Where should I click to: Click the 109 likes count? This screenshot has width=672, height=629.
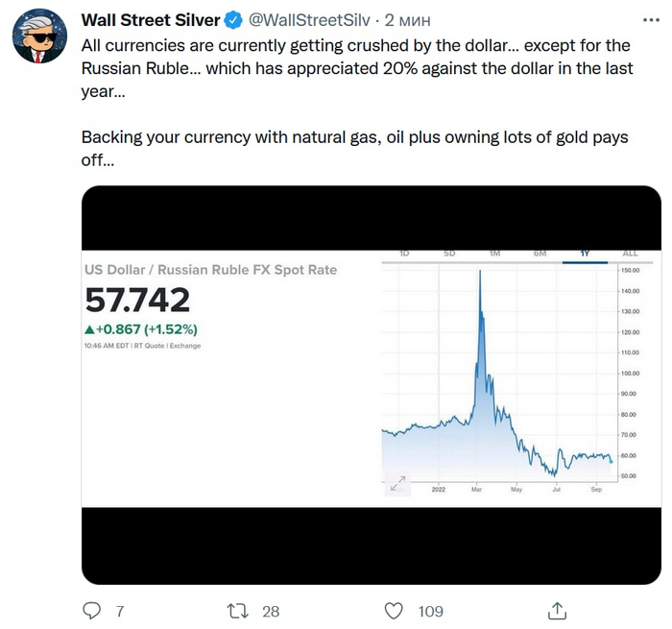[430, 610]
